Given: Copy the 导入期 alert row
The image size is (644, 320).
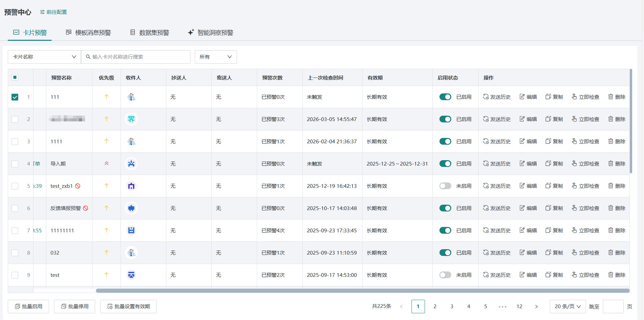Looking at the screenshot, I should tap(554, 164).
